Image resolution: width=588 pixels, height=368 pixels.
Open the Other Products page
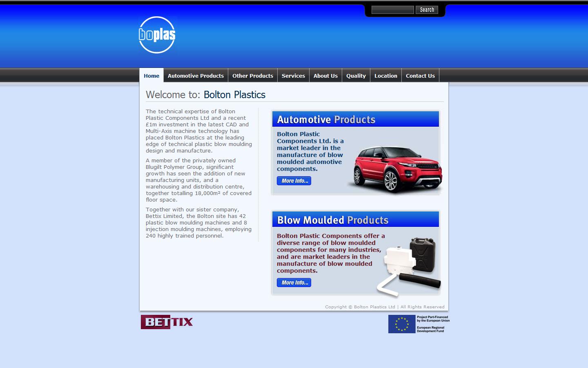pos(253,76)
